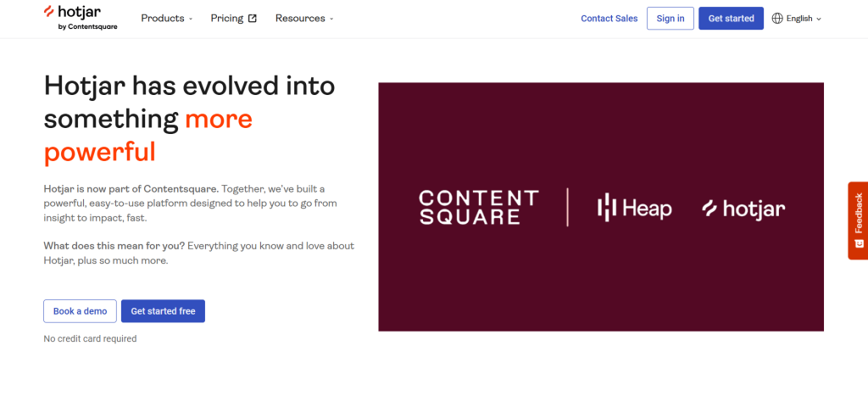Viewport: 868px width, 396px height.
Task: Open the orange Feedback side tab
Action: pyautogui.click(x=858, y=220)
